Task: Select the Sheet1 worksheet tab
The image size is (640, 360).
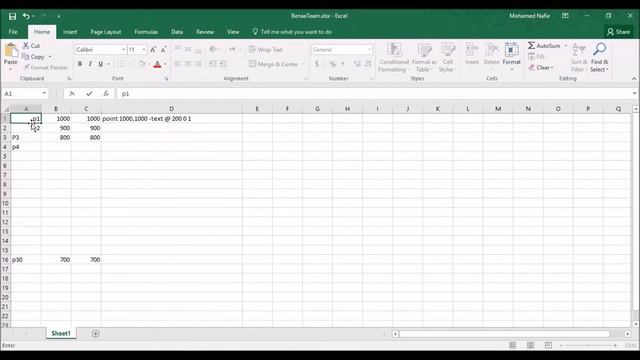Action: tap(61, 333)
